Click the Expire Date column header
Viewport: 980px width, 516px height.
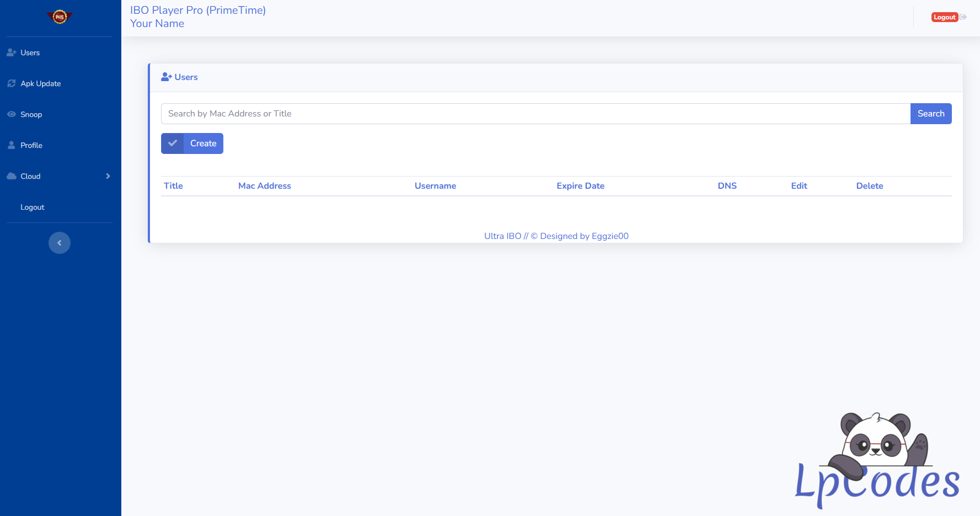coord(580,186)
